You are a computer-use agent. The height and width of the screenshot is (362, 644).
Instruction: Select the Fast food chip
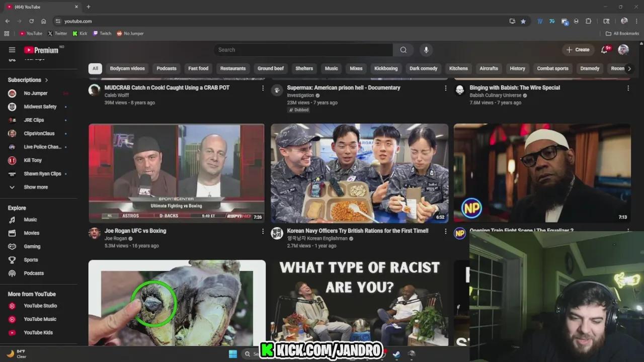198,68
